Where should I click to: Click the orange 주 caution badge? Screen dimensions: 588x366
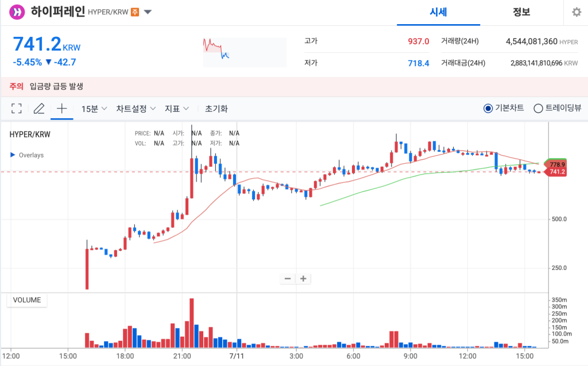tap(134, 12)
